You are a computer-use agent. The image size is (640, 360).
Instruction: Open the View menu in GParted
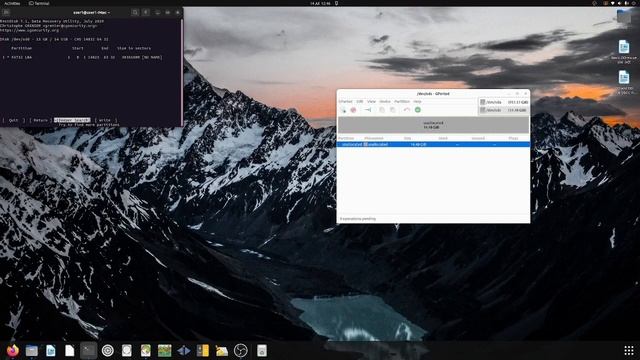click(371, 101)
